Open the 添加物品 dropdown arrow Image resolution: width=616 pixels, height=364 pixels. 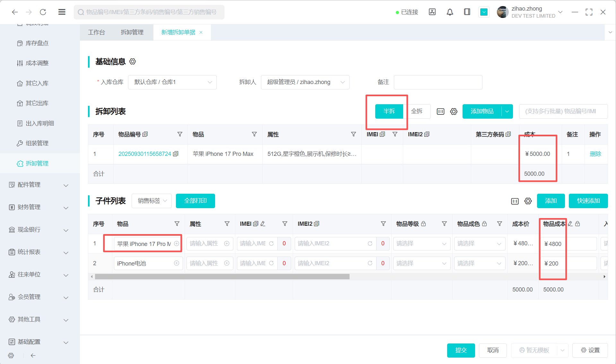[x=507, y=112]
